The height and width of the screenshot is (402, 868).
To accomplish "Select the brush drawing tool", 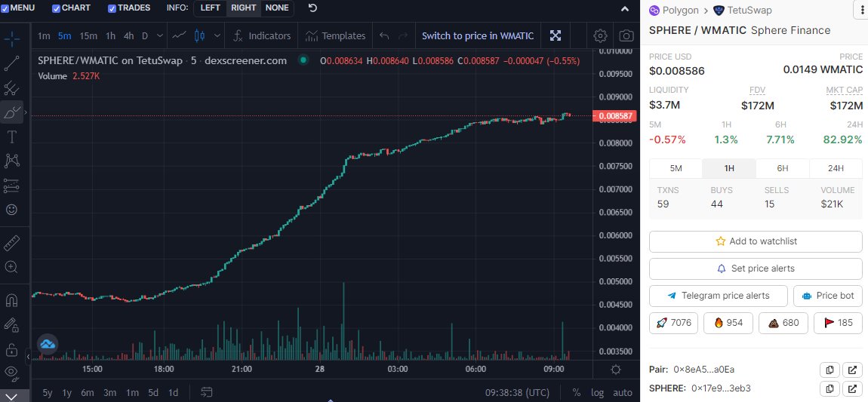I will point(11,112).
